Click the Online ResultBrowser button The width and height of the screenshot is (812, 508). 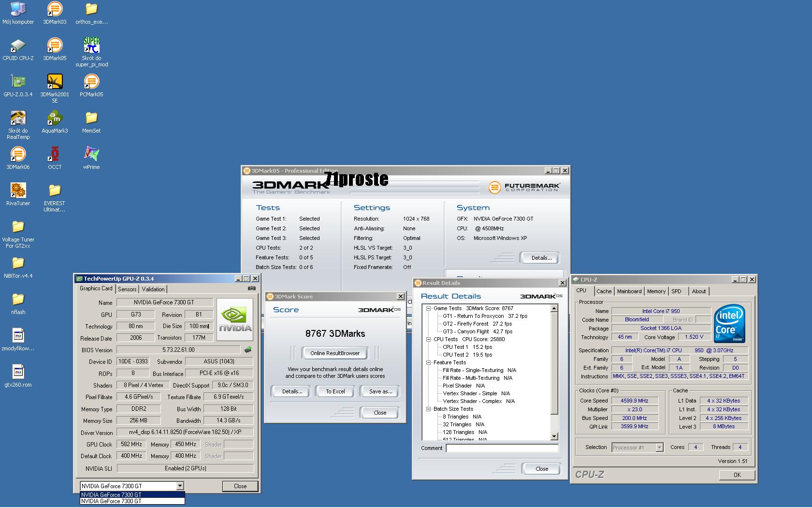tap(335, 353)
